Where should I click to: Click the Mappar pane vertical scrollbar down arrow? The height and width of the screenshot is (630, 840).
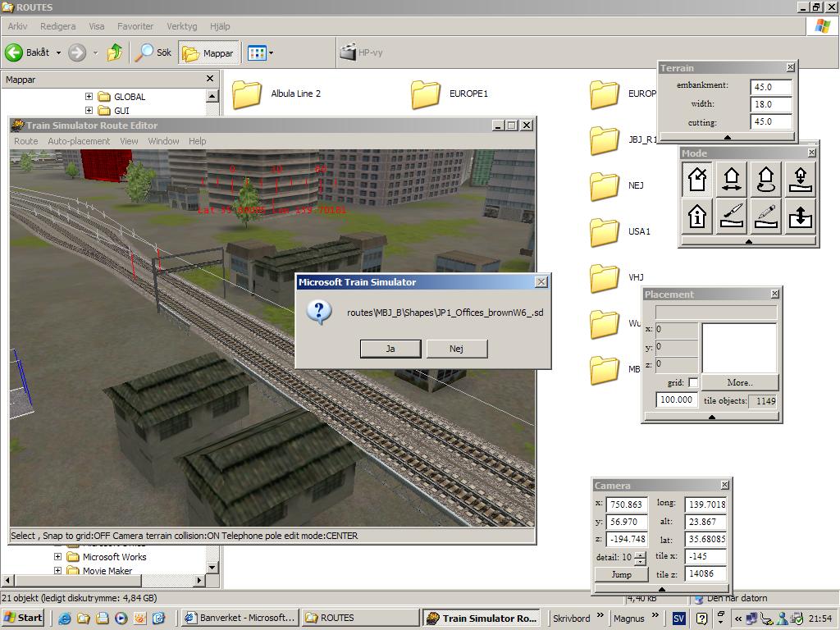coord(212,568)
